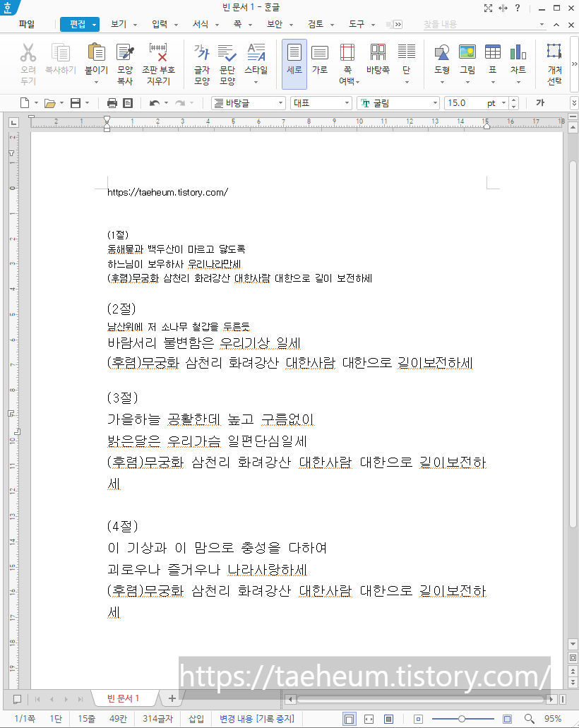Click the 복사하기 (Copy) icon

tap(60, 52)
